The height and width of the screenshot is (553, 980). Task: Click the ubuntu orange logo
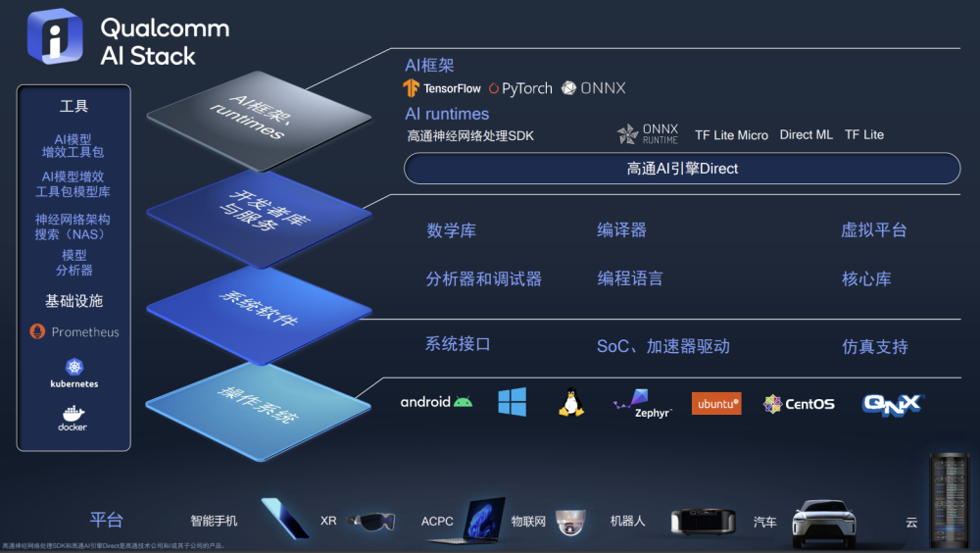(716, 404)
